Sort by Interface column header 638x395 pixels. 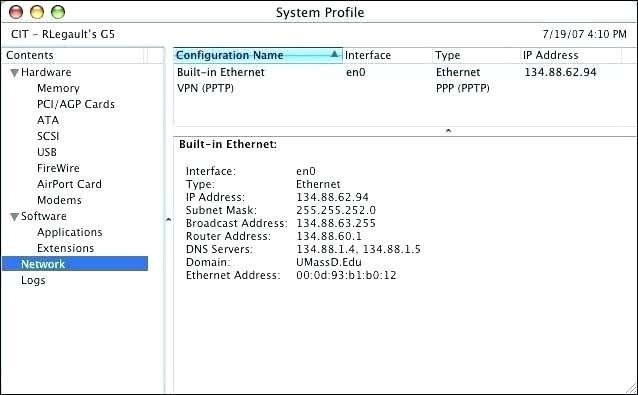387,55
